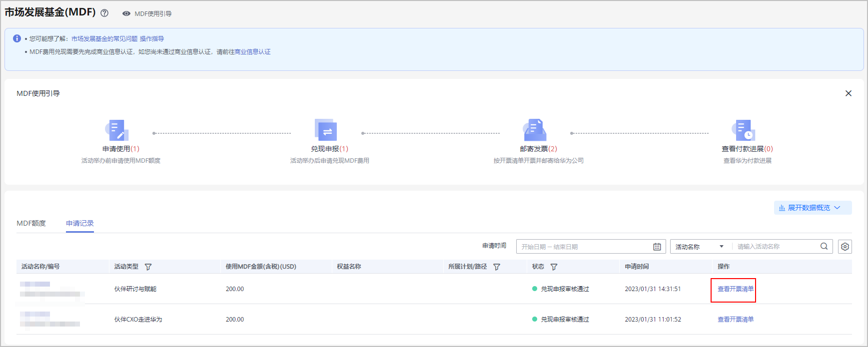
Task: Click the 邮寄发票 step icon
Action: 535,130
